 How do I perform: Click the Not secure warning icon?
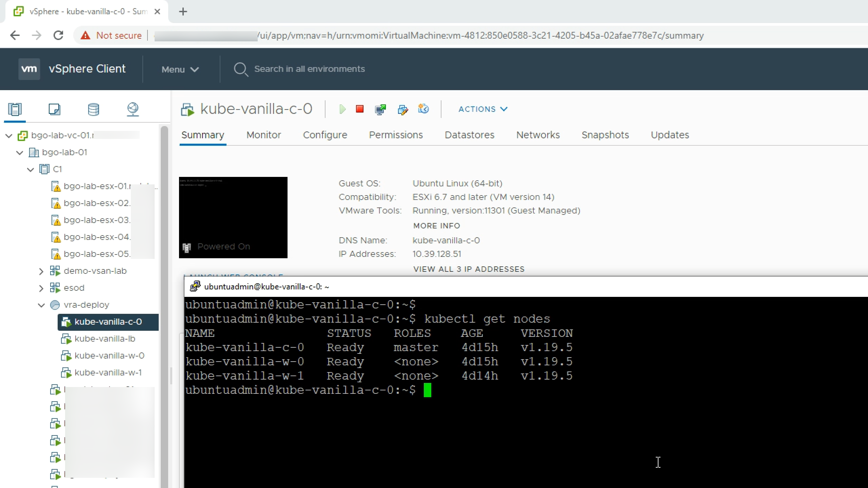click(x=85, y=35)
